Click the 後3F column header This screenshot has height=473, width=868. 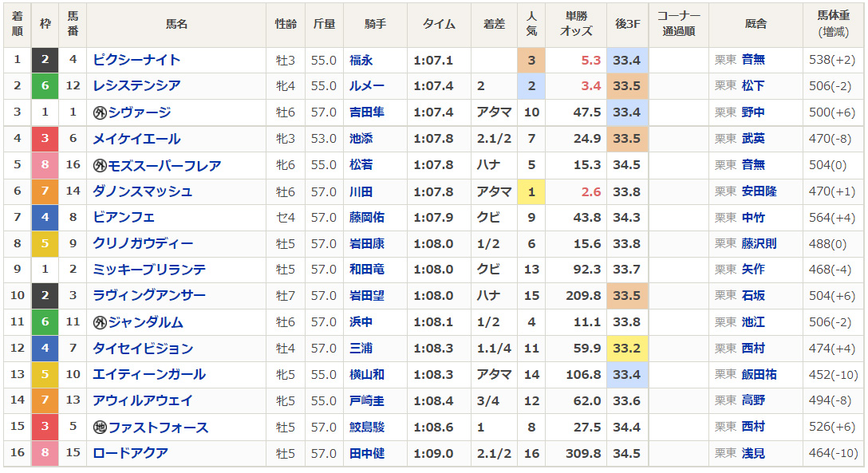tap(628, 25)
